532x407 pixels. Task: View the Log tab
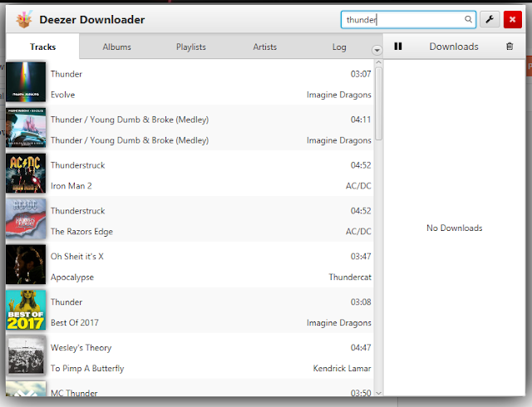(339, 47)
